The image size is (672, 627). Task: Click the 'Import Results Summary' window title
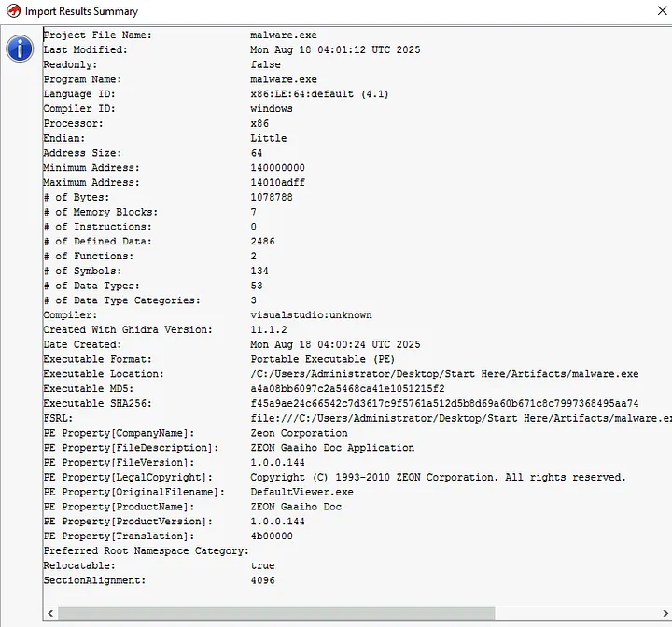81,11
